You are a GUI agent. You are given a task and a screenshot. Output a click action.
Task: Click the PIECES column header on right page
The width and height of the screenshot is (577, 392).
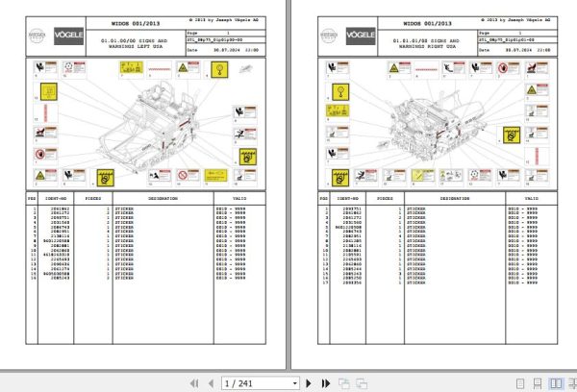[x=385, y=199]
